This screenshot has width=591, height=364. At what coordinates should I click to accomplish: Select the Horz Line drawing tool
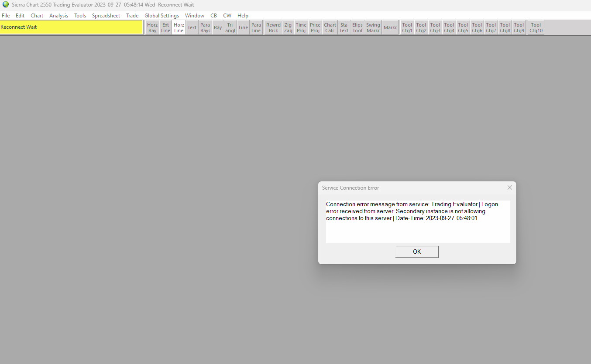[179, 27]
